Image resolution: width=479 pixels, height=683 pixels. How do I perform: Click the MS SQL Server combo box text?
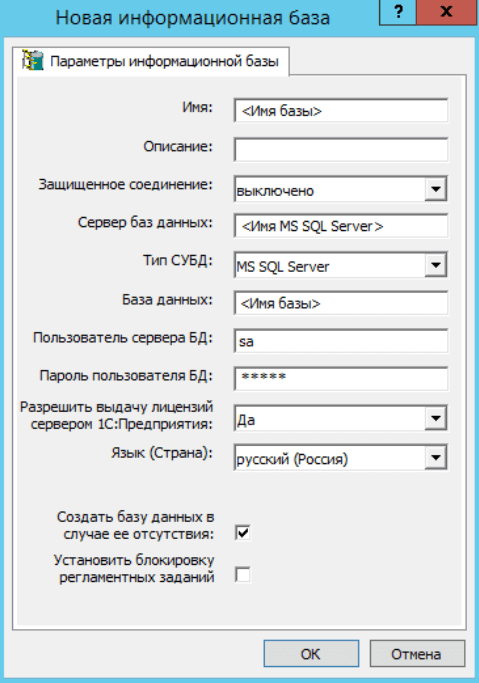pos(283,266)
